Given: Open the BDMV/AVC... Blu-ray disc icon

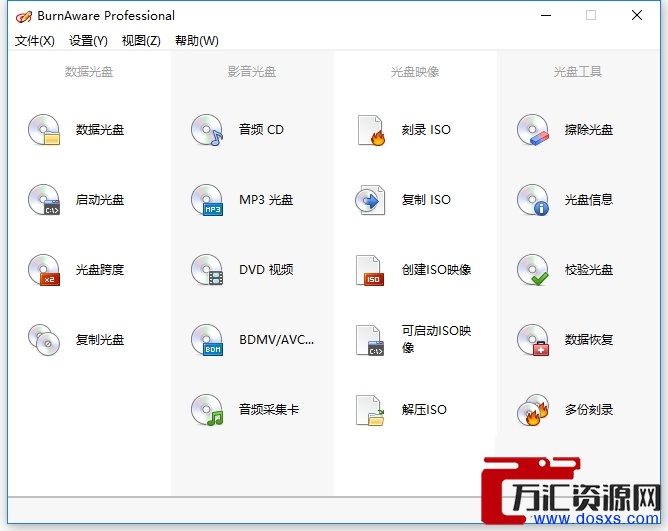Looking at the screenshot, I should coord(207,340).
